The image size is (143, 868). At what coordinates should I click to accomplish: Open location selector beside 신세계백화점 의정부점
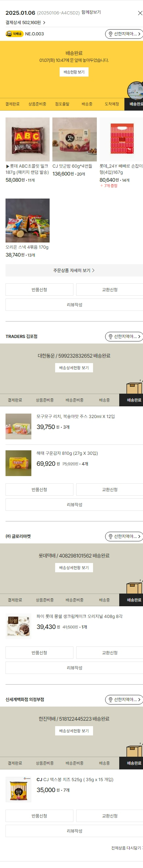tap(124, 700)
